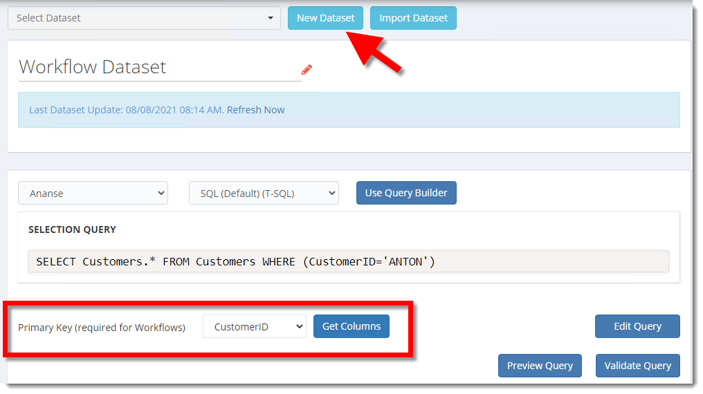Open the SQL (Default) (T-SQL) dropdown
The image size is (703, 394).
[264, 193]
